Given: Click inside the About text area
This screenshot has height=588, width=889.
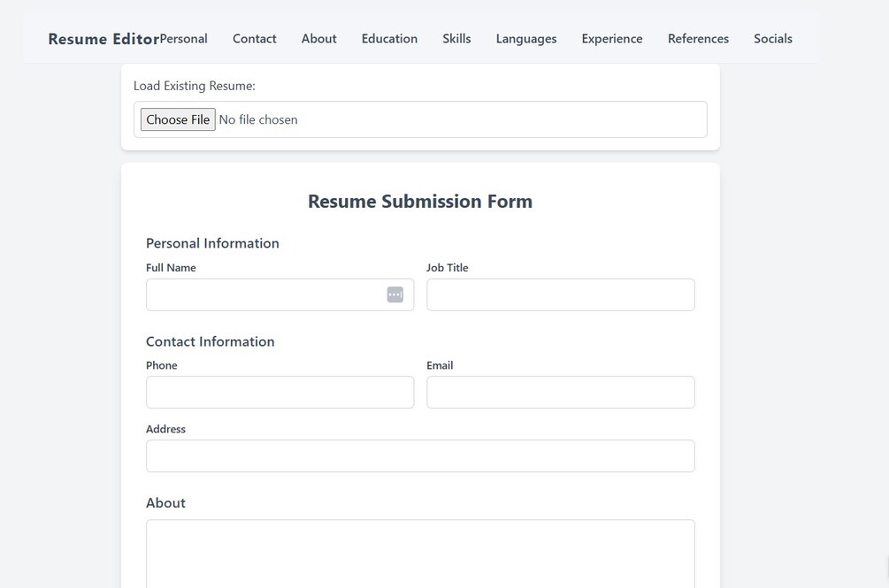Looking at the screenshot, I should [420, 553].
